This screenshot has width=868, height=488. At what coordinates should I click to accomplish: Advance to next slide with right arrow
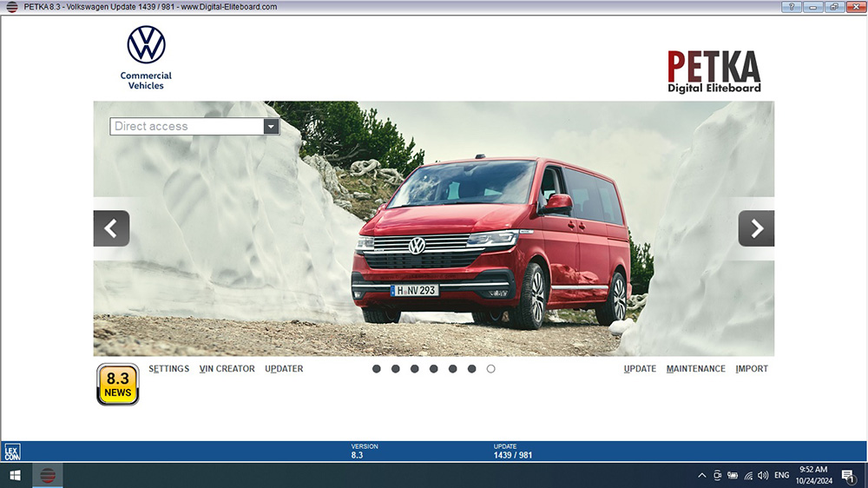click(x=756, y=228)
